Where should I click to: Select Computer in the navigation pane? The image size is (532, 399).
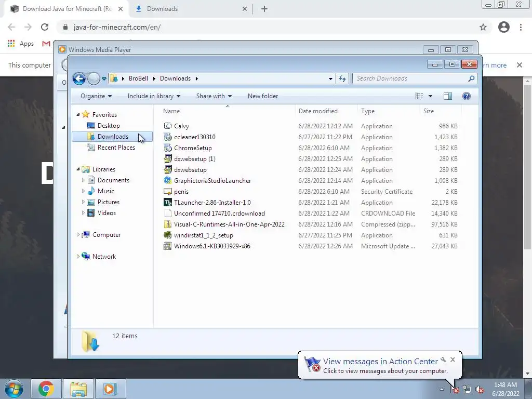(x=106, y=235)
